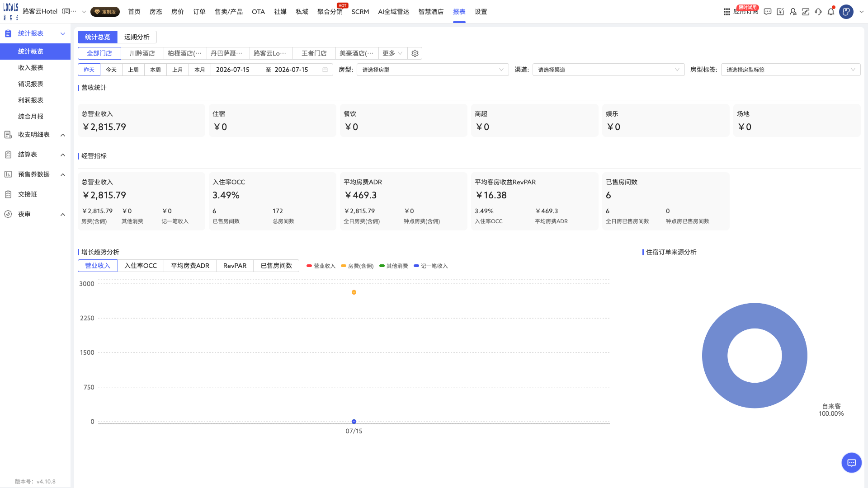
Task: Open the chat message icon in header
Action: click(x=768, y=12)
